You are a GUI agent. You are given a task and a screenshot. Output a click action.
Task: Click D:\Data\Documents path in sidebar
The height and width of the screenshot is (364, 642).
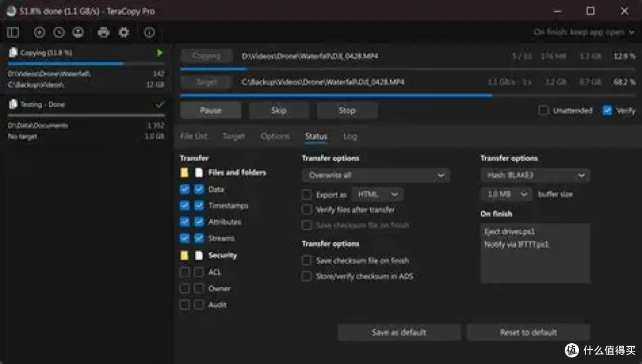[37, 125]
